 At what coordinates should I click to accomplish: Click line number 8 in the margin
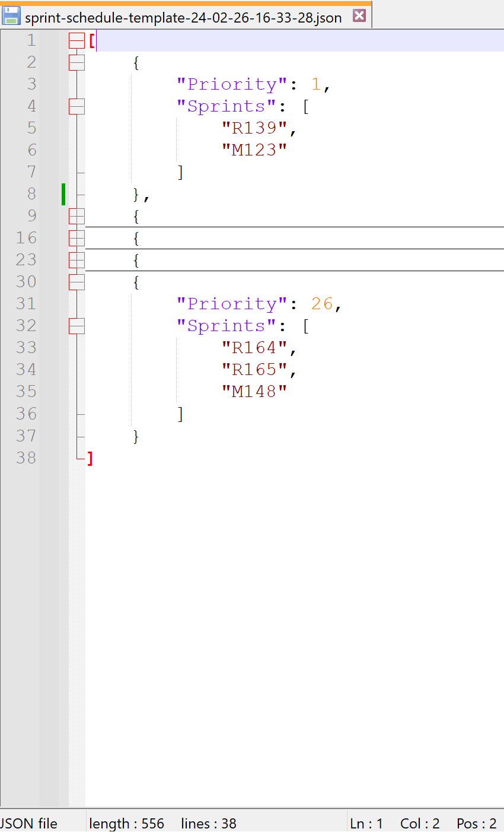pos(31,194)
